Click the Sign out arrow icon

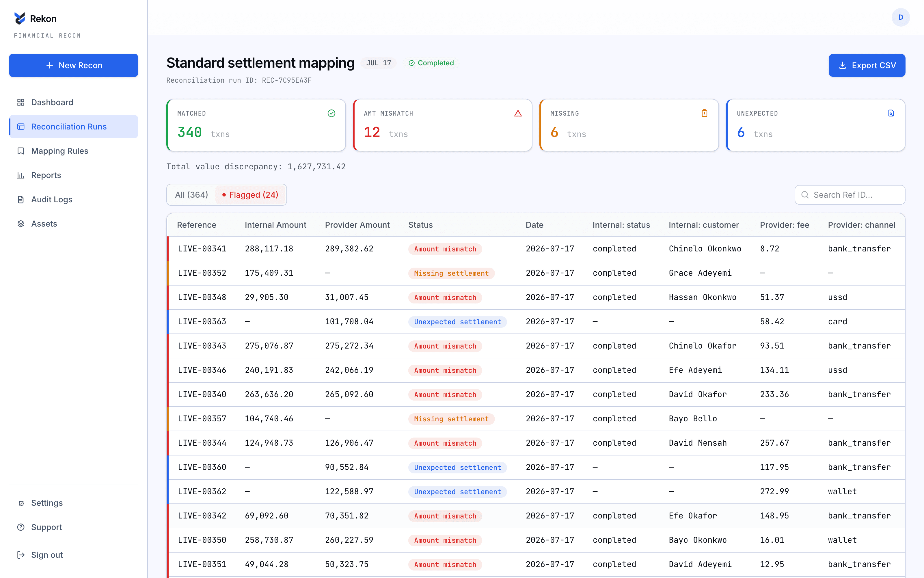[21, 555]
